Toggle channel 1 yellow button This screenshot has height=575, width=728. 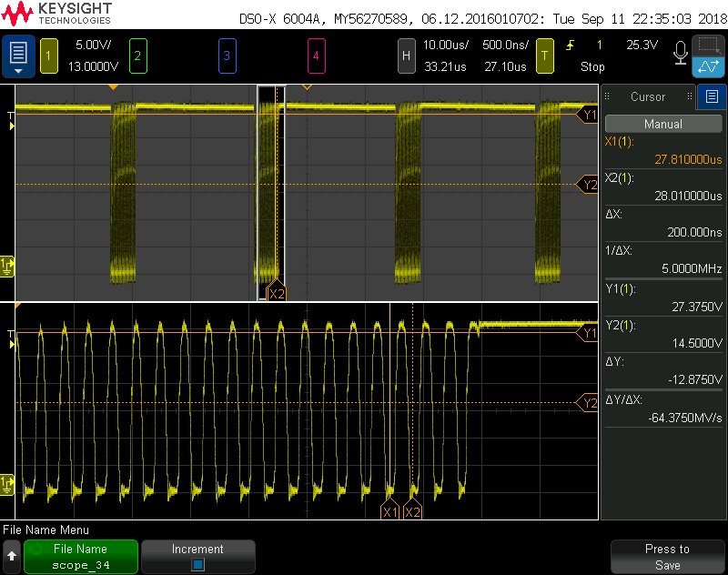[x=49, y=56]
